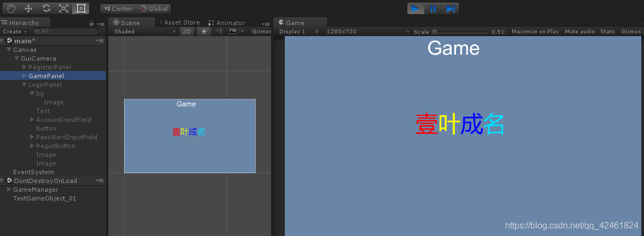Toggle pivot mode Center button
The width and height of the screenshot is (644, 236).
118,9
